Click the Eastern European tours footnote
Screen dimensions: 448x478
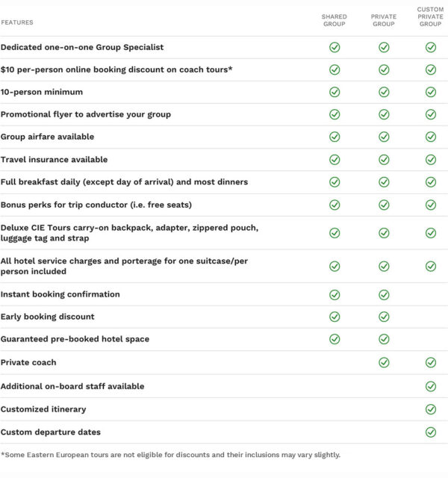[x=170, y=454]
